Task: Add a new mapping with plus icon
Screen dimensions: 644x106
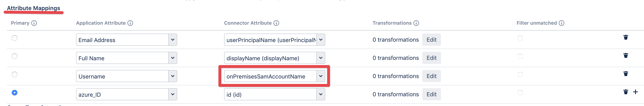Action: pos(635,92)
